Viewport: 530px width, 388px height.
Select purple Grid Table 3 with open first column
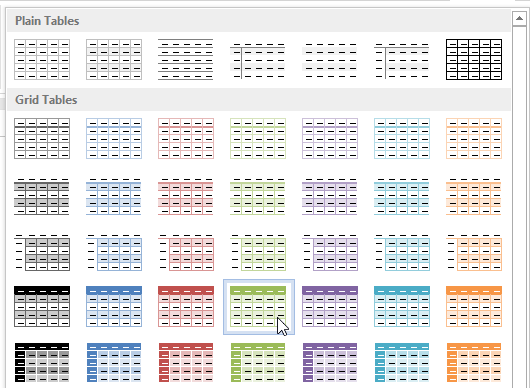(330, 252)
